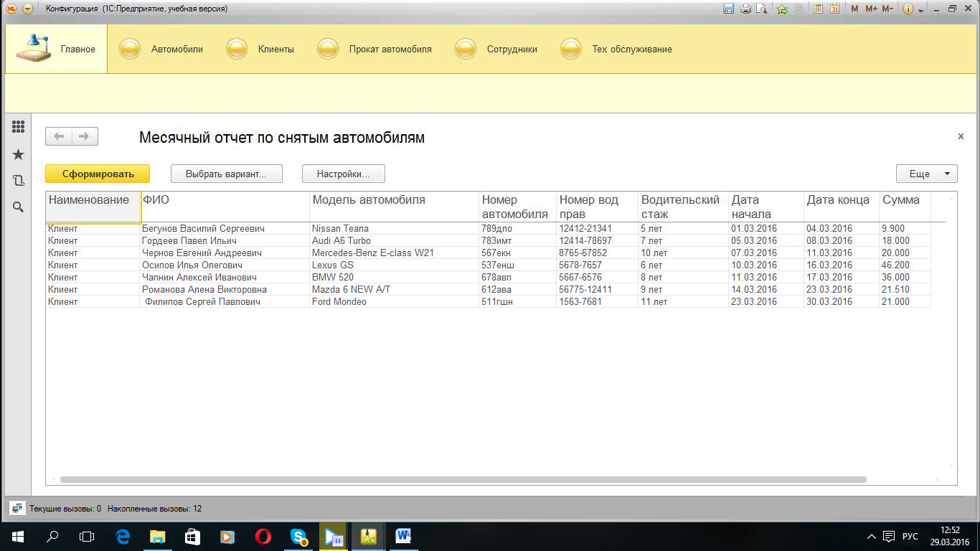Click the scroll-up arrow of the report

tap(952, 198)
